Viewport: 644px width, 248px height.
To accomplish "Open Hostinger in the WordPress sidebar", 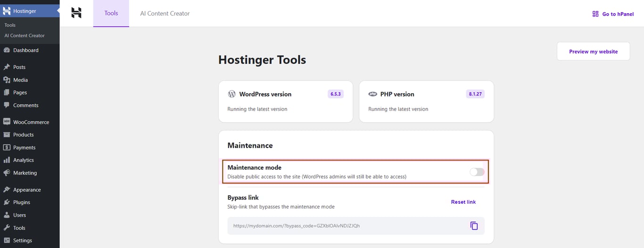I will coord(30,11).
